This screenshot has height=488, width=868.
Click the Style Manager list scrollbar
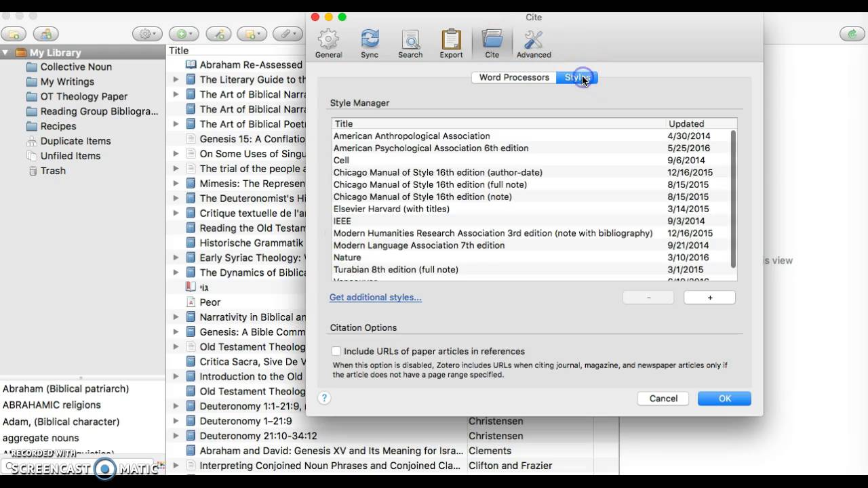coord(733,199)
